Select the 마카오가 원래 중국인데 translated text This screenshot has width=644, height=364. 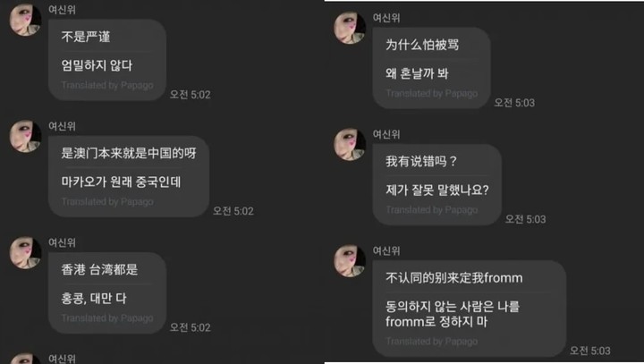(x=121, y=182)
